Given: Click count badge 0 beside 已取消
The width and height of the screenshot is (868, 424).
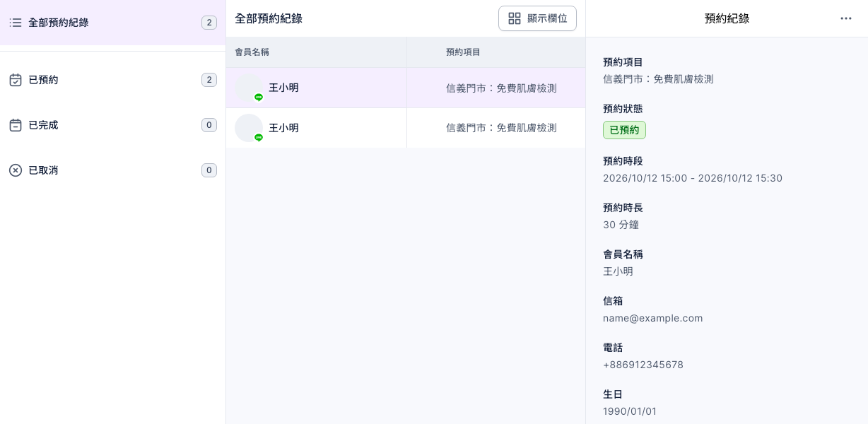Looking at the screenshot, I should click(x=209, y=170).
